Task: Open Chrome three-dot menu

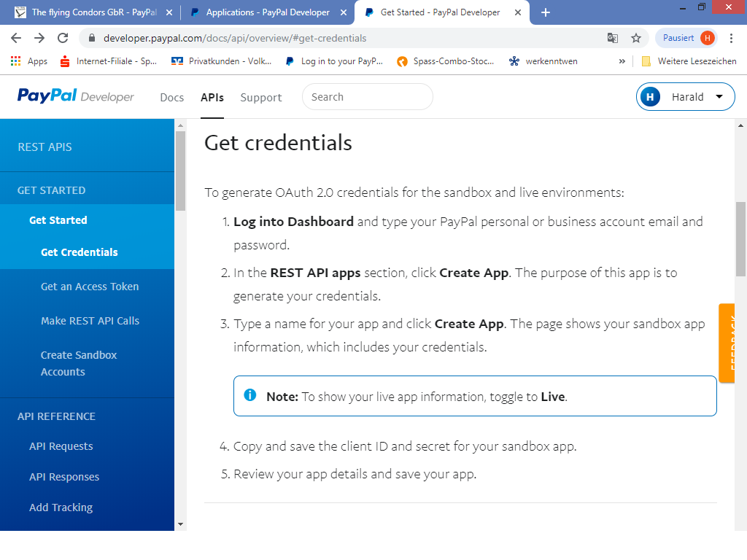Action: click(732, 38)
